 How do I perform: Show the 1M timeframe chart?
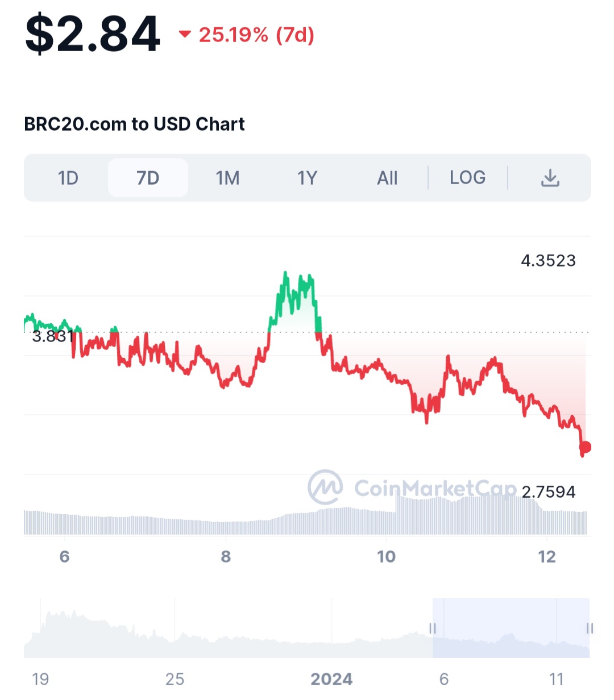[x=227, y=178]
